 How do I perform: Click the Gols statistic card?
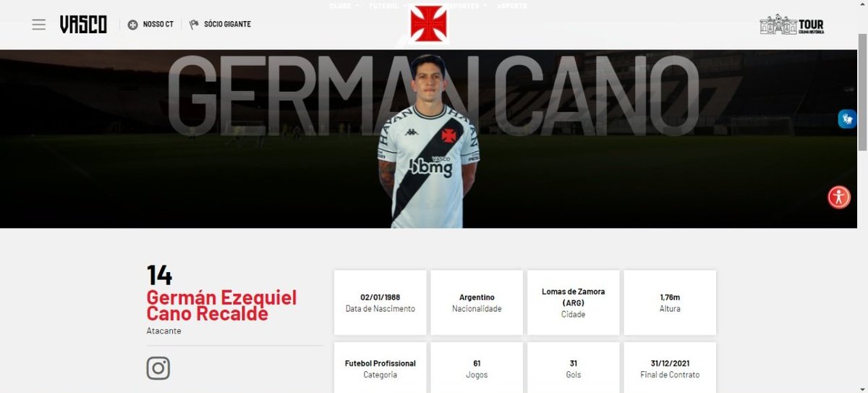574,368
